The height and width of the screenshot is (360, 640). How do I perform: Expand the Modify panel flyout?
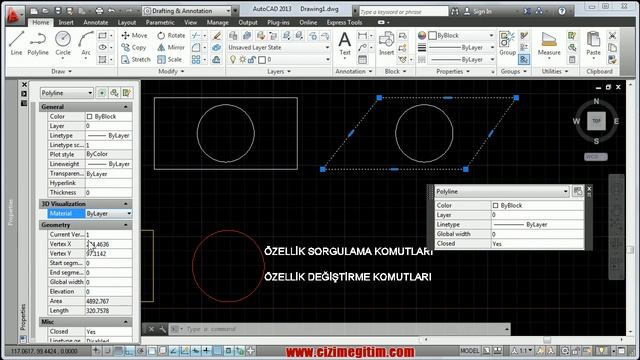coord(171,71)
